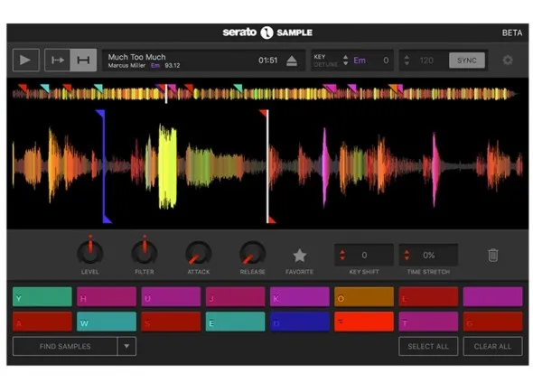The image size is (533, 392).
Task: Delete the cue with the trash icon
Action: click(493, 255)
